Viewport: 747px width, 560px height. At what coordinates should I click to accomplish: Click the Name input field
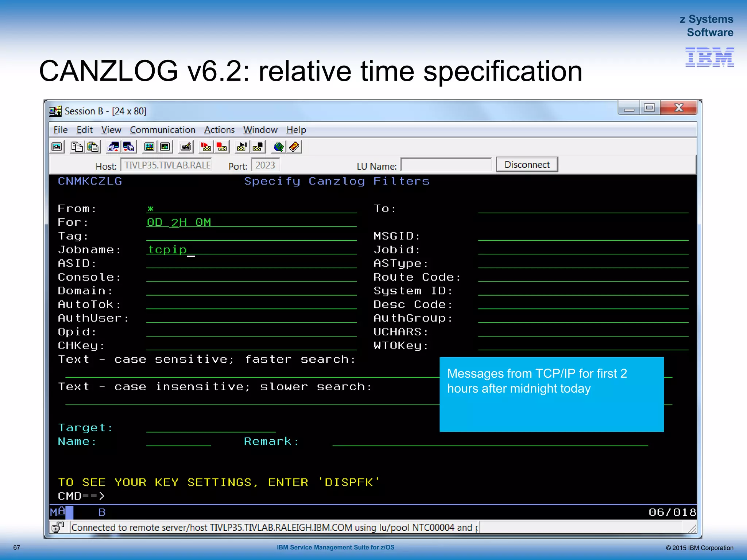coord(178,441)
